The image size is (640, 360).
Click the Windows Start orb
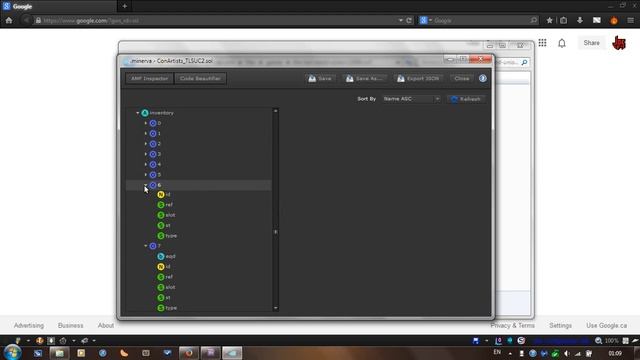coord(13,352)
